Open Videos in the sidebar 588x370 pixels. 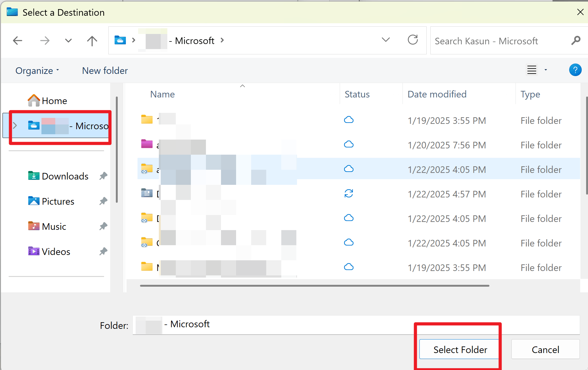click(49, 251)
